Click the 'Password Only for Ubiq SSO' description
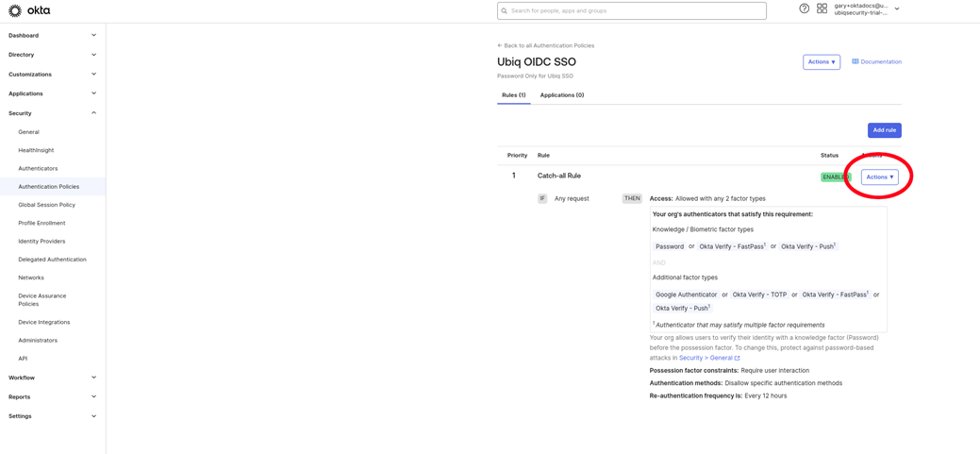 click(x=535, y=76)
